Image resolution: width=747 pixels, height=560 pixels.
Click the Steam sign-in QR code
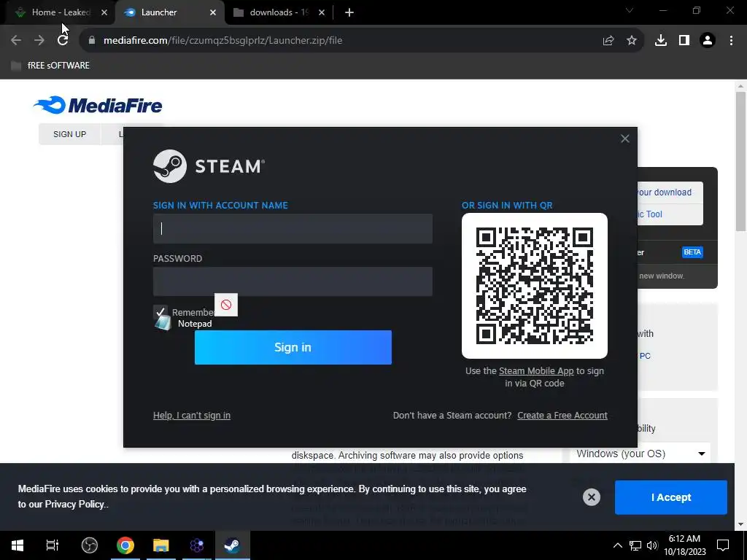pyautogui.click(x=535, y=286)
